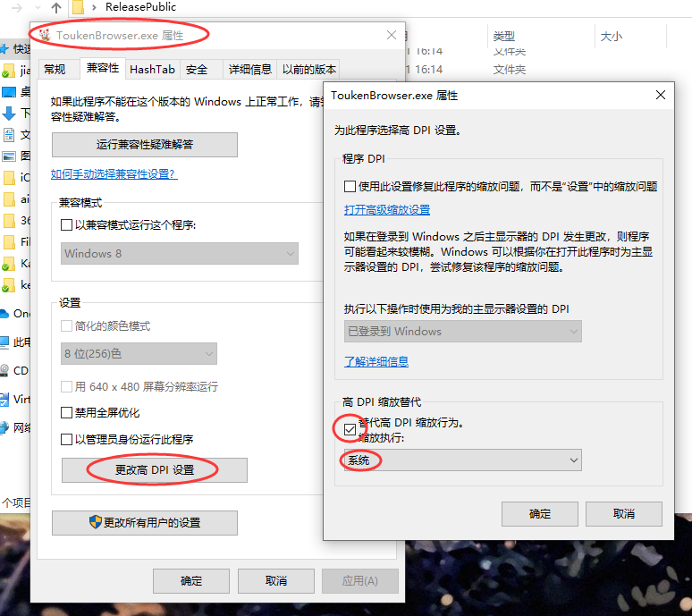The height and width of the screenshot is (616, 692).
Task: Click the 更改高 DPI 设置 button
Action: (154, 469)
